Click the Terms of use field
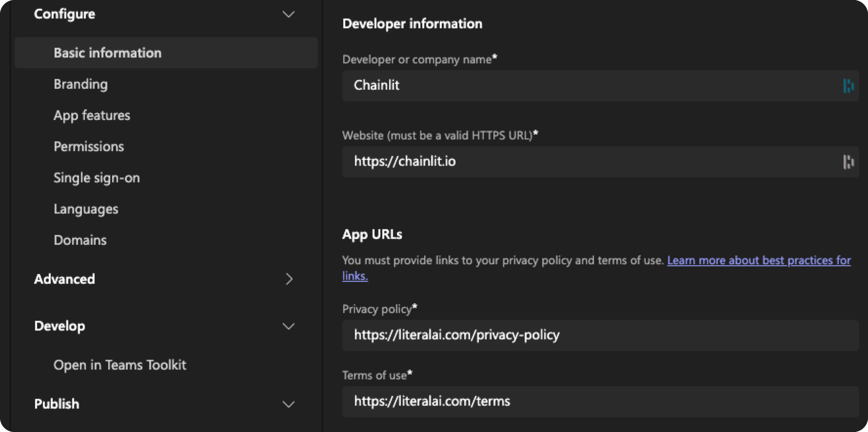Viewport: 868px width, 432px height. (600, 402)
